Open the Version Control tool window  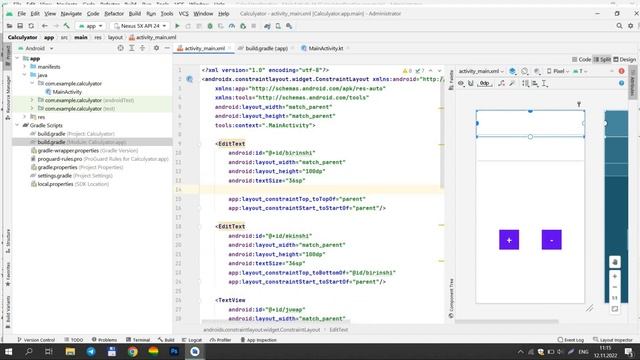pyautogui.click(x=36, y=340)
